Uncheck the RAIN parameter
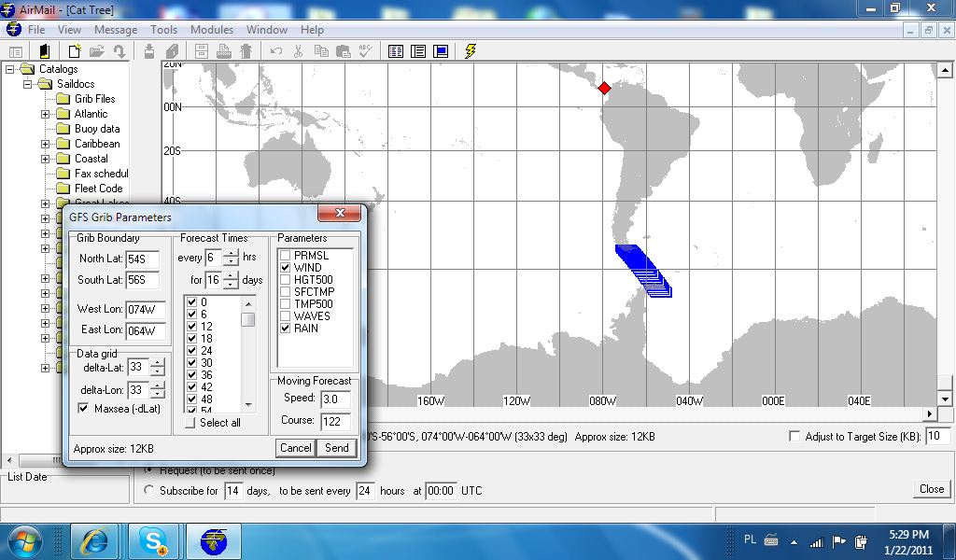The height and width of the screenshot is (560, 956). coord(285,329)
